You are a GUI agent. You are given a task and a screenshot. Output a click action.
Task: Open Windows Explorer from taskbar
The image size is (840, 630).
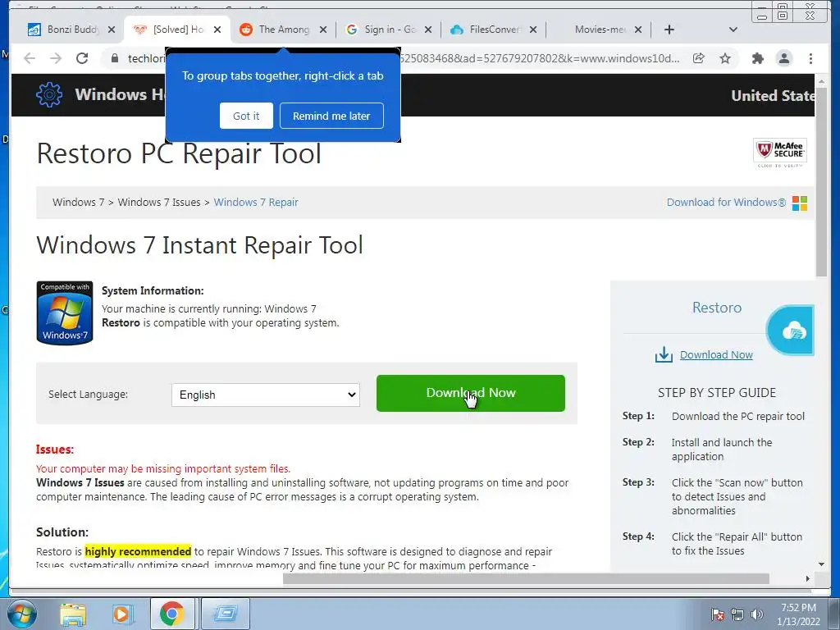click(72, 614)
